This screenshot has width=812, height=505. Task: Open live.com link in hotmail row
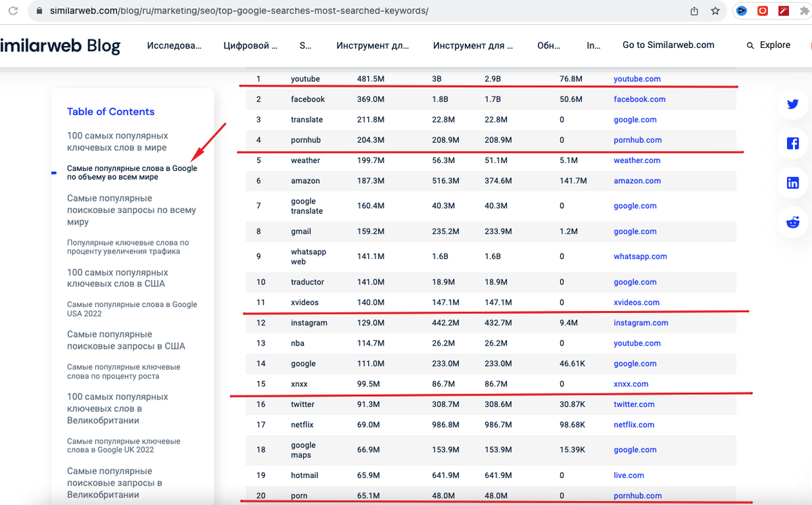click(629, 475)
